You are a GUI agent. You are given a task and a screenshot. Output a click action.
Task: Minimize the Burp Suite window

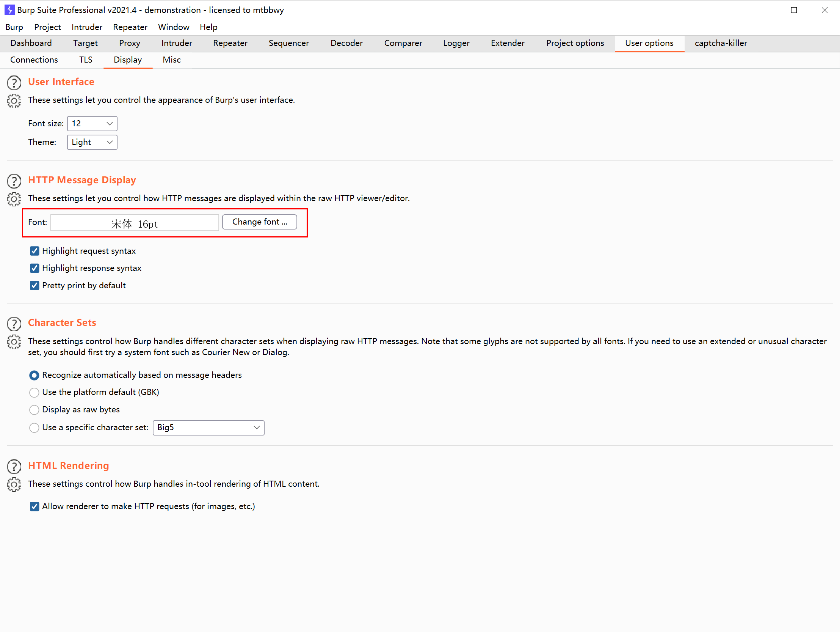(x=763, y=10)
